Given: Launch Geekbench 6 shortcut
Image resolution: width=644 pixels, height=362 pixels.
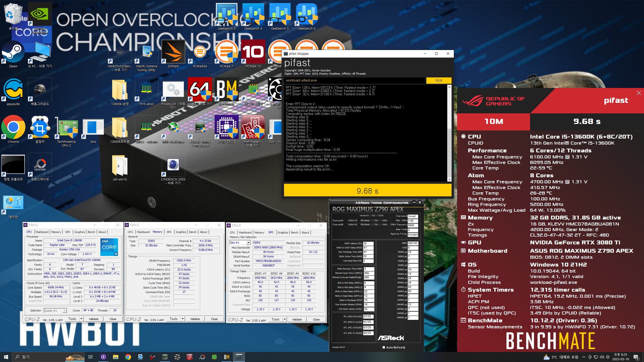Looking at the screenshot, I should [x=306, y=17].
